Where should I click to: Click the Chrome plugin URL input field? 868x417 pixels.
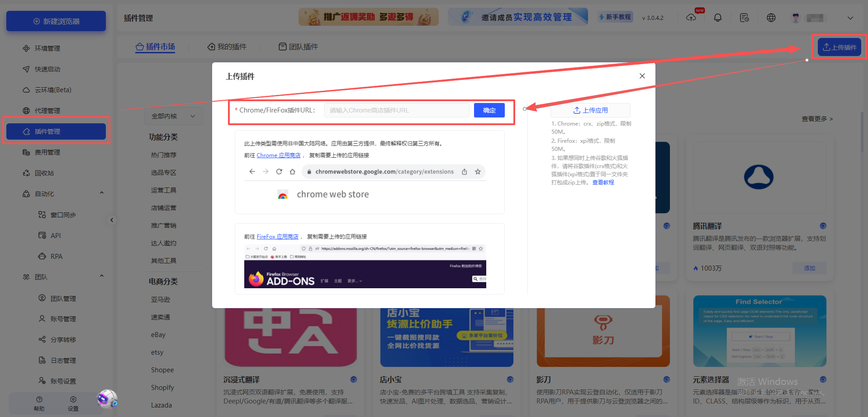(397, 110)
